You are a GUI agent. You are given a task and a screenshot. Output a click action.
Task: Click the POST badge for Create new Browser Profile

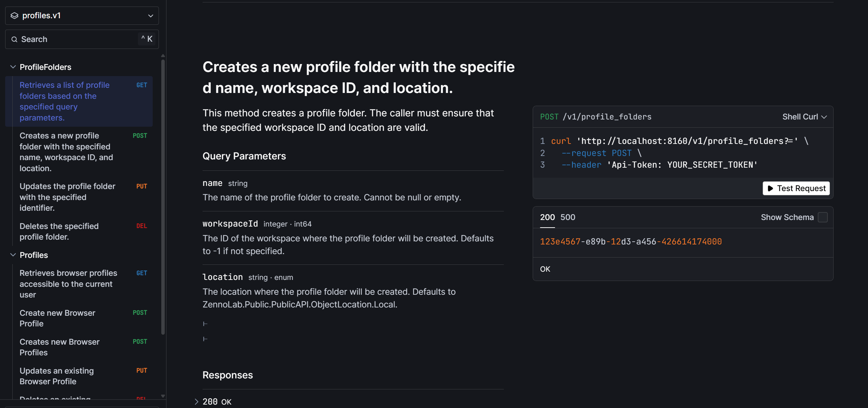[x=140, y=313]
